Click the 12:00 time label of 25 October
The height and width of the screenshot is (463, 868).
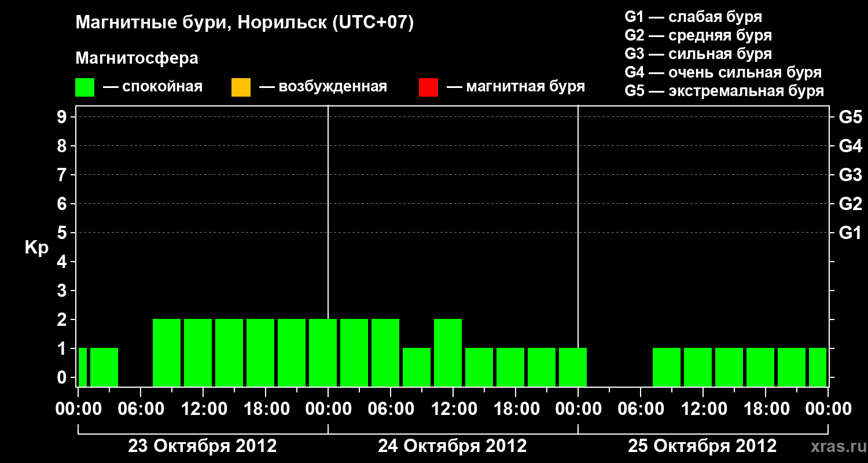(x=703, y=409)
